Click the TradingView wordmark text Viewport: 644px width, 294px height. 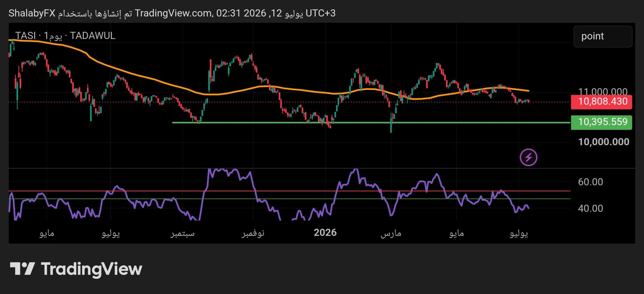(92, 269)
